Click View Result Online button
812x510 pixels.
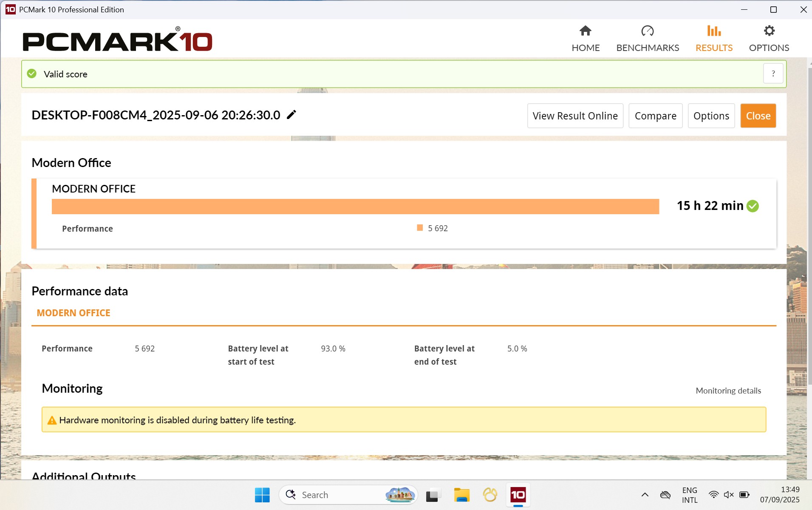click(x=575, y=116)
